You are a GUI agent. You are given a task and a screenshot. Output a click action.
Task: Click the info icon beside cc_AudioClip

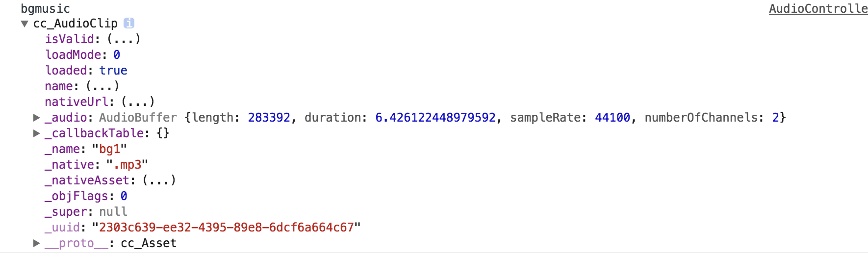pos(129,23)
